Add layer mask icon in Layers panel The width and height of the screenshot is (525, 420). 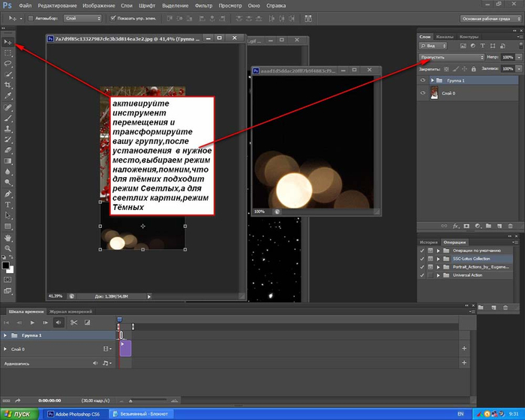tap(466, 226)
